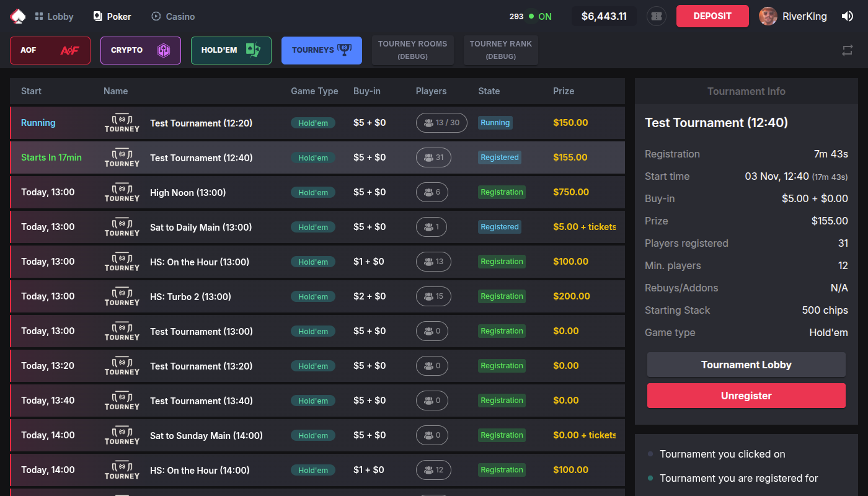Click the trophy icon on the TOURNEYS filter

tap(343, 50)
